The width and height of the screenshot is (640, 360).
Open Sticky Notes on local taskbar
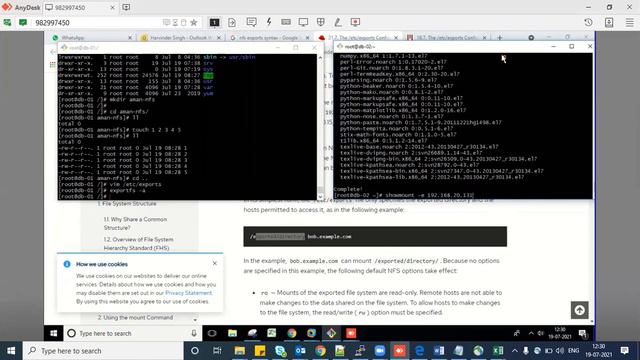tap(260, 351)
